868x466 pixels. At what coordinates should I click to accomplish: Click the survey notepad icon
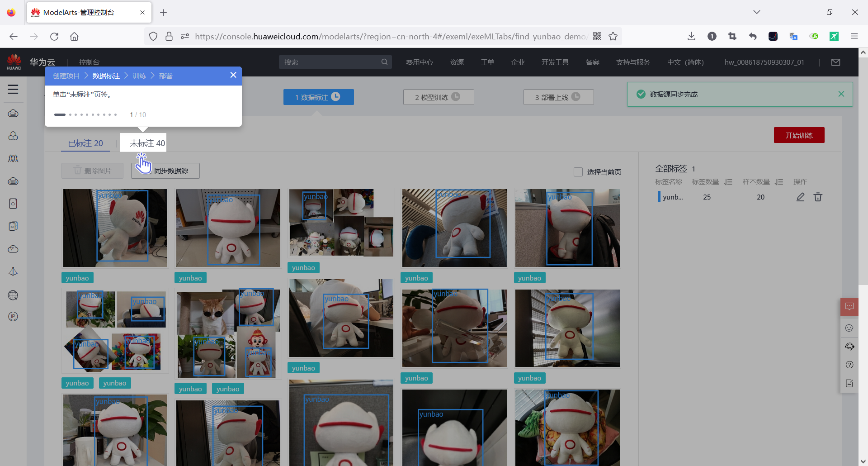(x=849, y=383)
